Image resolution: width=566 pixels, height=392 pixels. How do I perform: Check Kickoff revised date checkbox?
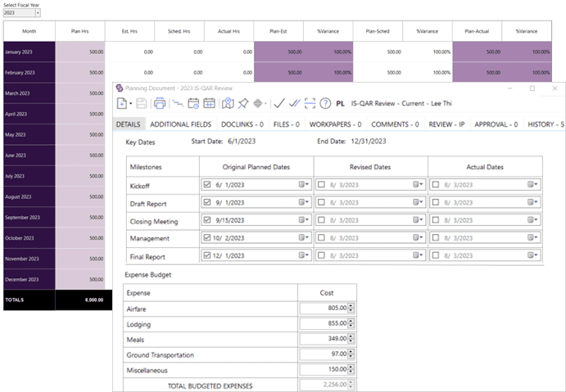click(x=321, y=185)
